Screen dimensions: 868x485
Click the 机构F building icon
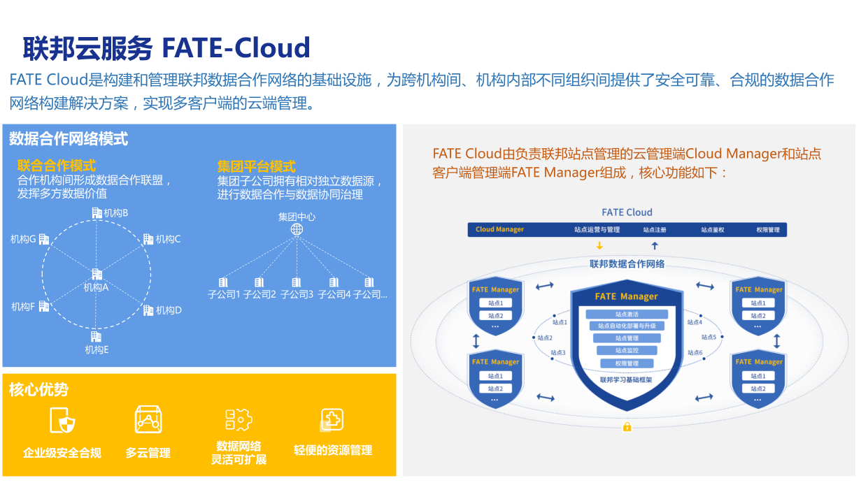pyautogui.click(x=44, y=305)
